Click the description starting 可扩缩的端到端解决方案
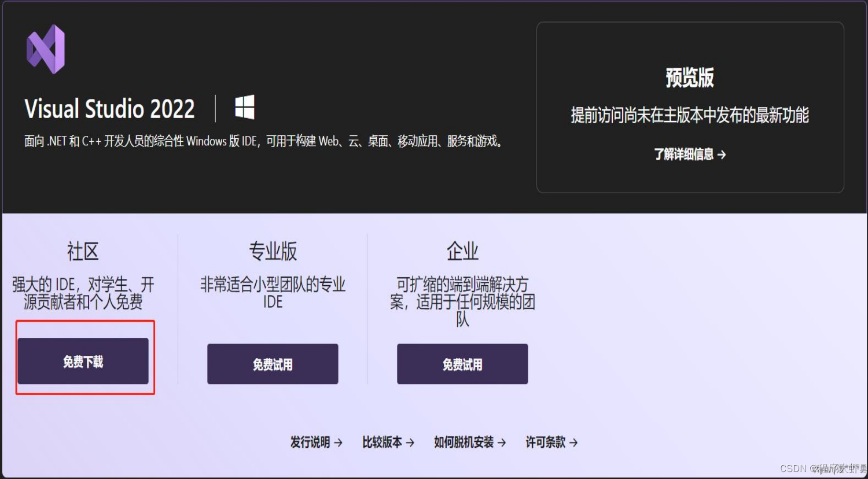The image size is (868, 479). coord(462,301)
